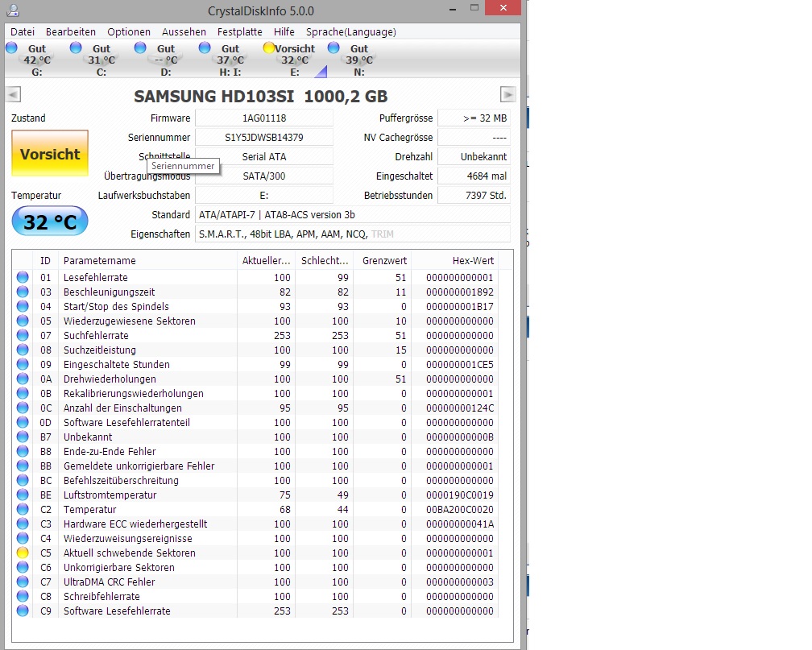The height and width of the screenshot is (650, 812).
Task: Click the blue status orb for Lesefehlerrate
Action: coord(23,277)
